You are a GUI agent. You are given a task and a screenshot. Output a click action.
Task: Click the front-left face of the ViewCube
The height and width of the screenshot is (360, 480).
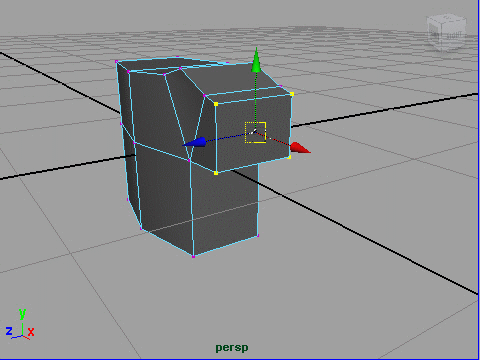tap(435, 34)
